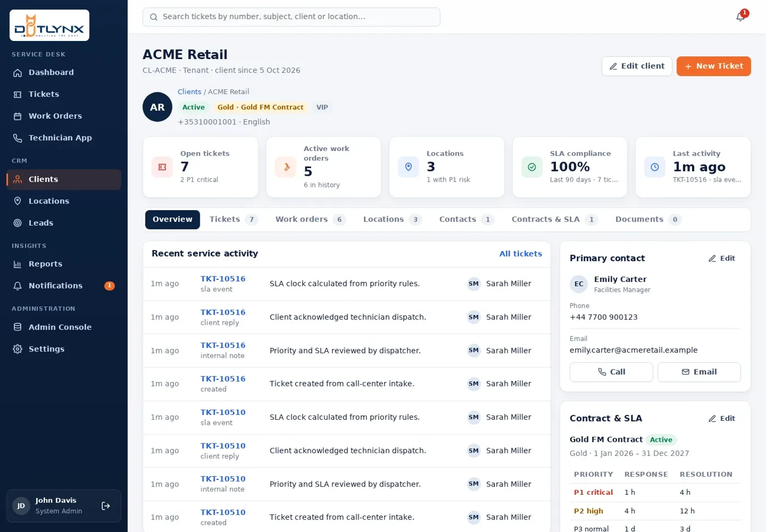The width and height of the screenshot is (766, 532).
Task: Click the DotLynx logo
Action: tap(49, 25)
